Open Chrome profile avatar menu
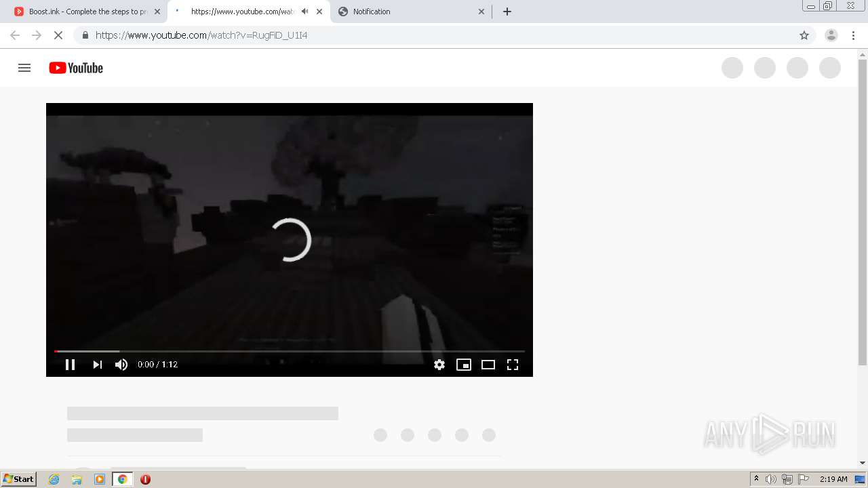This screenshot has width=868, height=488. [x=831, y=35]
